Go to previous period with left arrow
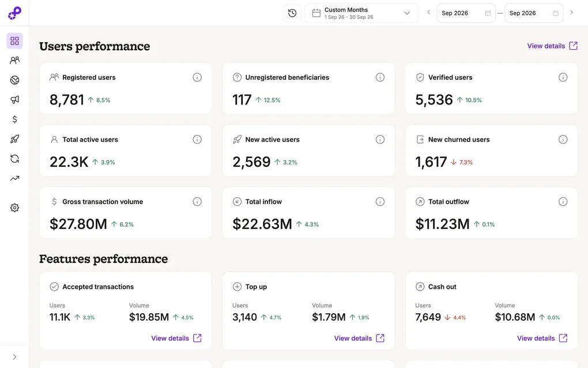The width and height of the screenshot is (588, 368). pos(429,12)
